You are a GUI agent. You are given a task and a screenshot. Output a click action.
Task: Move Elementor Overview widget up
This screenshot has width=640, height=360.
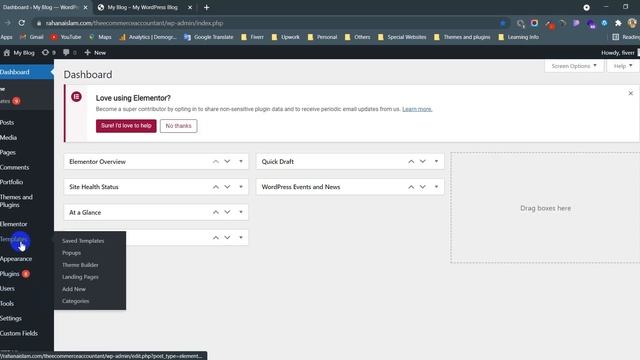click(x=216, y=162)
